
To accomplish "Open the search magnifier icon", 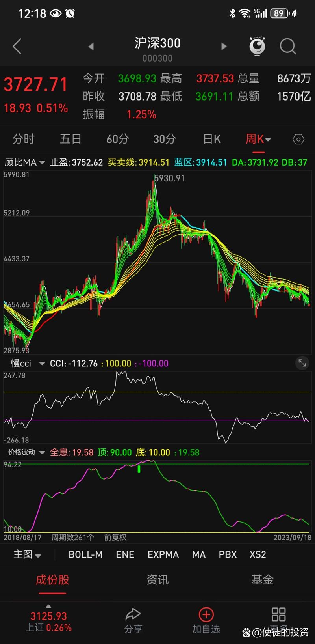I will pos(288,47).
